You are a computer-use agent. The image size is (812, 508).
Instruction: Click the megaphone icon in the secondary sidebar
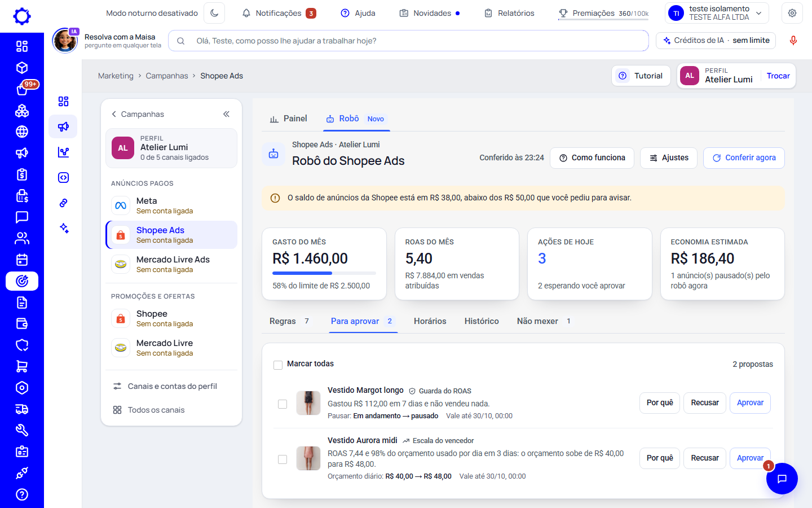point(63,126)
